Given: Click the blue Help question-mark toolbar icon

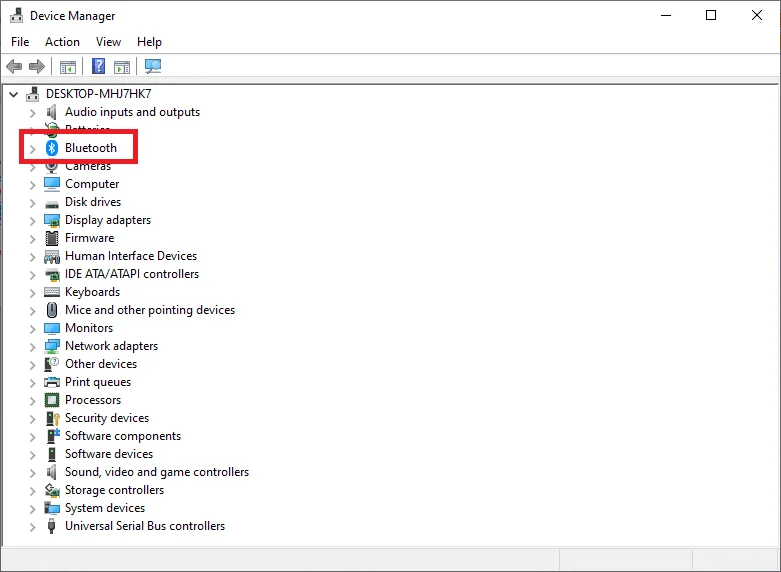Looking at the screenshot, I should pyautogui.click(x=99, y=66).
